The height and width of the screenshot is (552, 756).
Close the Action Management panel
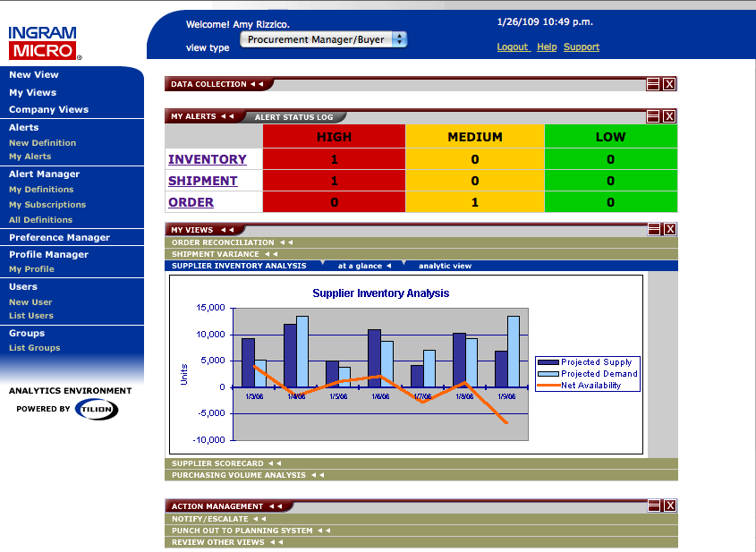point(670,505)
